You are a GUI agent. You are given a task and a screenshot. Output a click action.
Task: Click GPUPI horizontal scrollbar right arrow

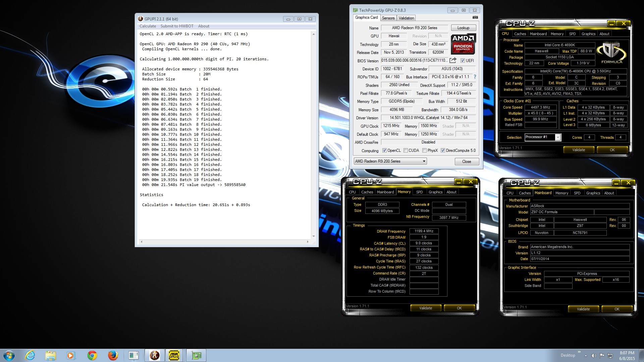point(308,242)
